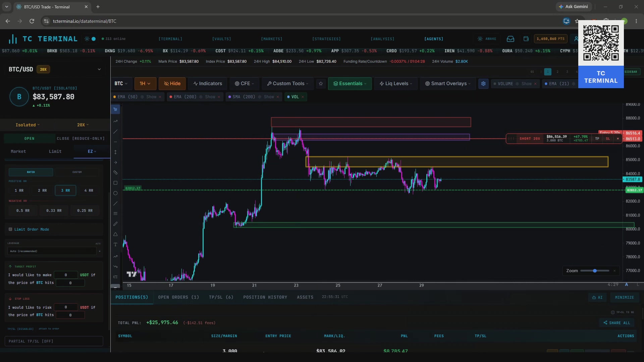
Task: Remove the EMA (50) indicator chip
Action: coord(160,97)
